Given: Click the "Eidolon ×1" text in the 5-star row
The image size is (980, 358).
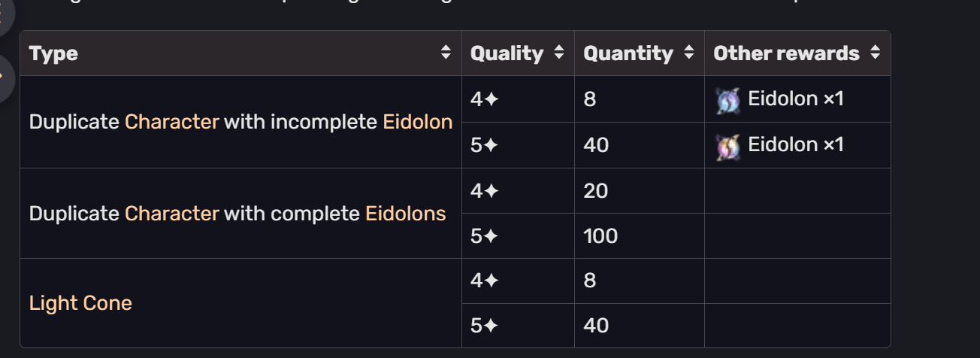Looking at the screenshot, I should [x=796, y=144].
